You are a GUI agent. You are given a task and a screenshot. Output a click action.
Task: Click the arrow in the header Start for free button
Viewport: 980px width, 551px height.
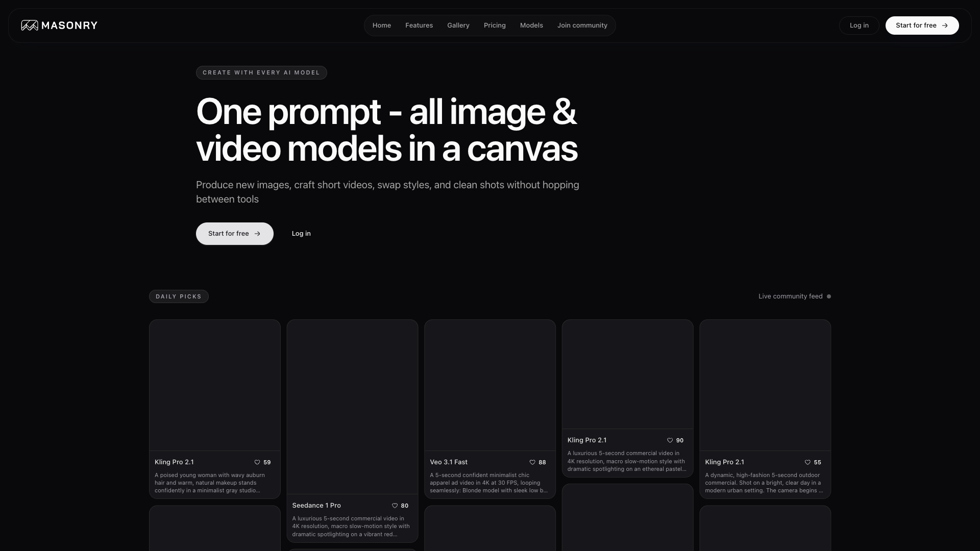point(945,26)
